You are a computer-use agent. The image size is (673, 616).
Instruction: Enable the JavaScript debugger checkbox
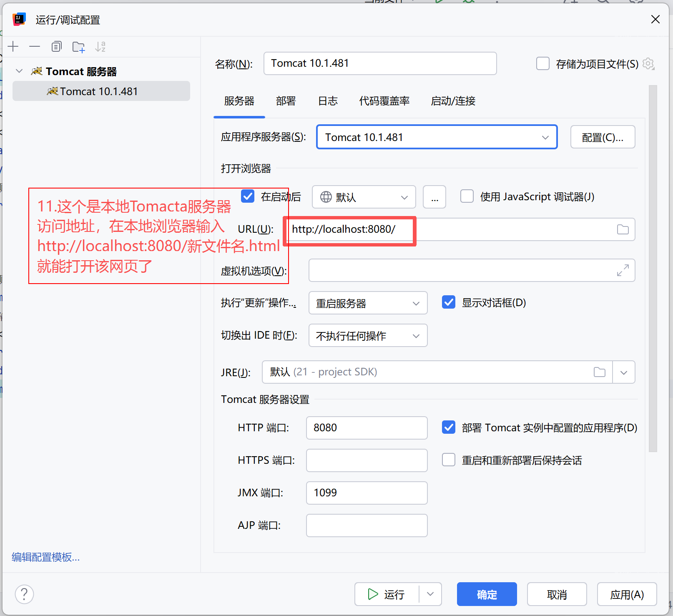467,196
